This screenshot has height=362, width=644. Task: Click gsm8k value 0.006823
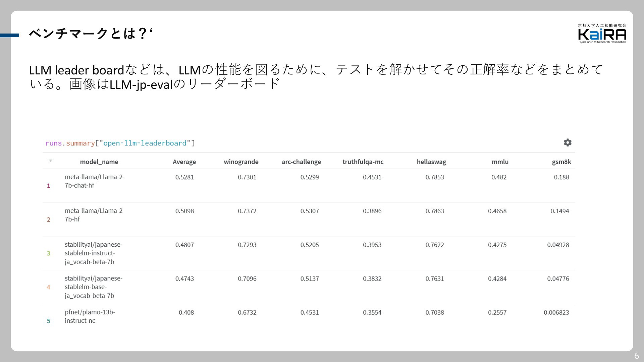(556, 313)
